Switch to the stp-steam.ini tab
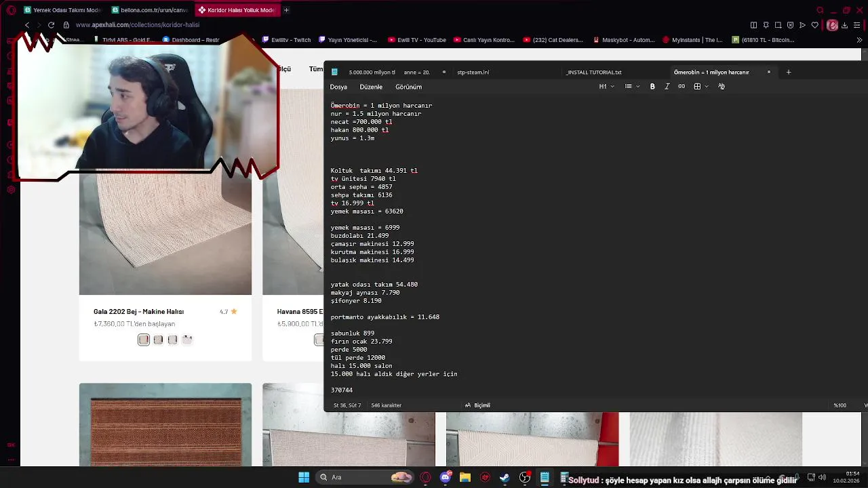This screenshot has width=868, height=488. 473,72
